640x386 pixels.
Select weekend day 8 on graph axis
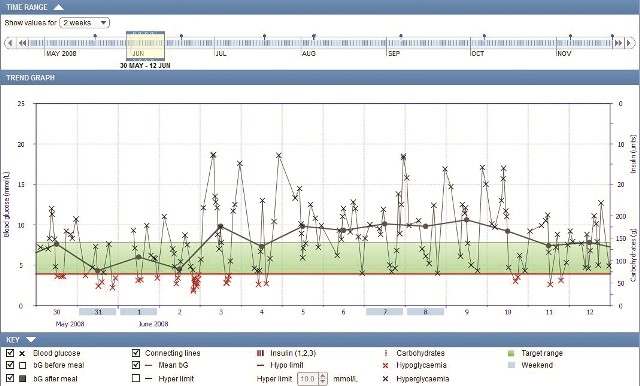[x=425, y=312]
